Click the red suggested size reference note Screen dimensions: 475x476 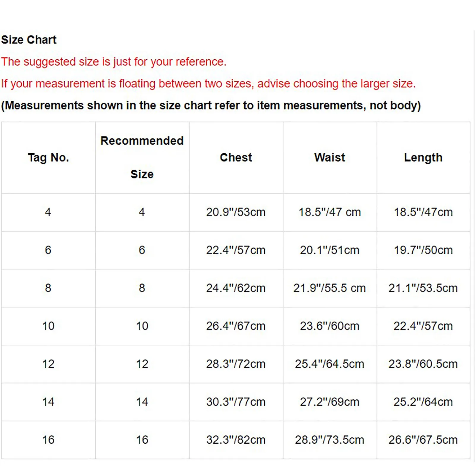click(114, 62)
